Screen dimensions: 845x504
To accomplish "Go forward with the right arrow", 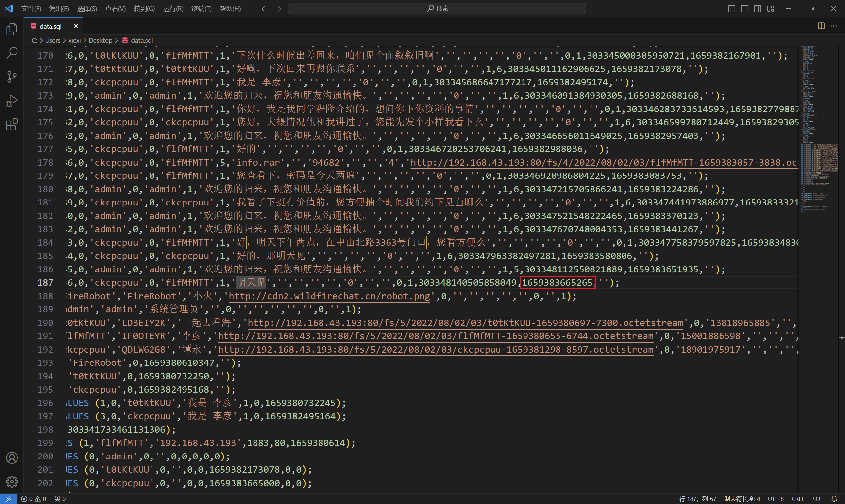I will 278,9.
